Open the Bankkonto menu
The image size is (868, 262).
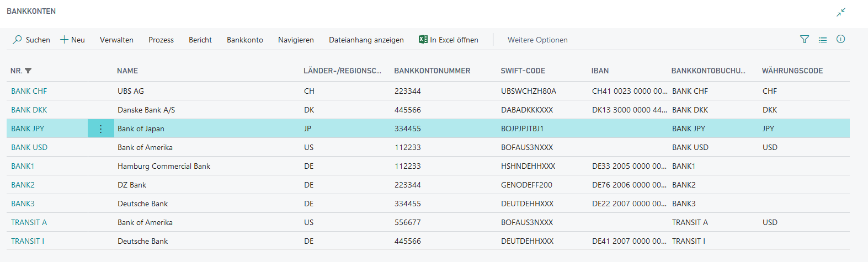point(245,40)
